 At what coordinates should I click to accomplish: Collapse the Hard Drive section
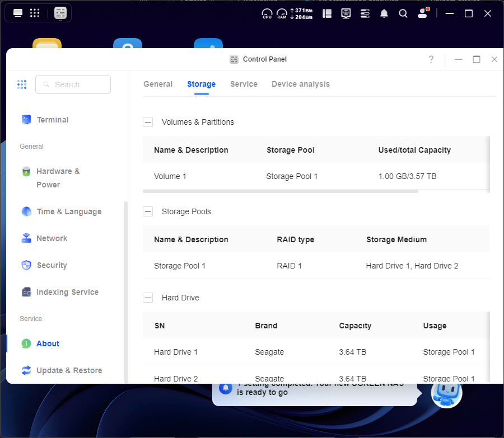(148, 298)
